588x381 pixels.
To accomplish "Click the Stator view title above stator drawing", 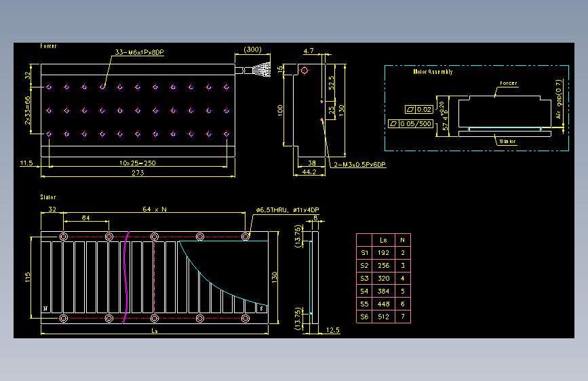I will click(48, 197).
